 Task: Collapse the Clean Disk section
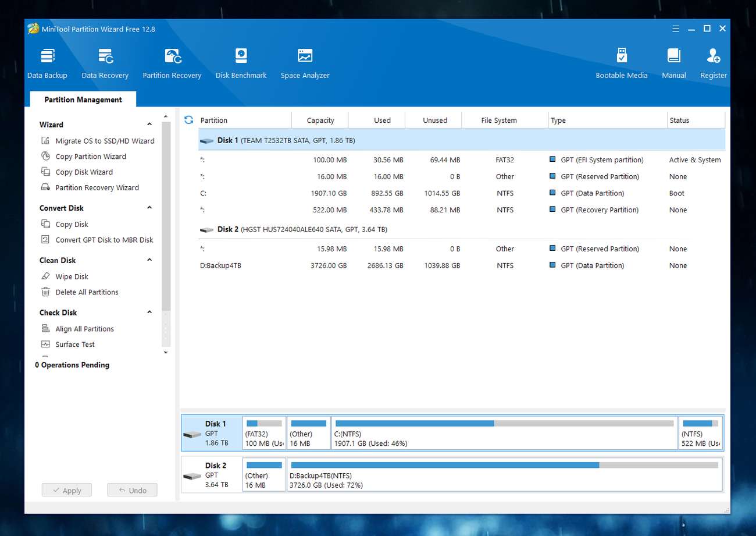coord(149,260)
